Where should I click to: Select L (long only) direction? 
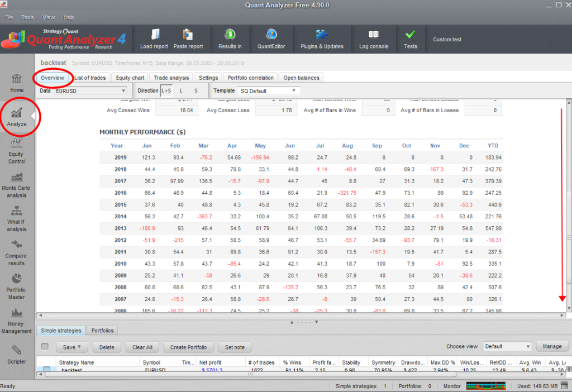click(x=181, y=91)
